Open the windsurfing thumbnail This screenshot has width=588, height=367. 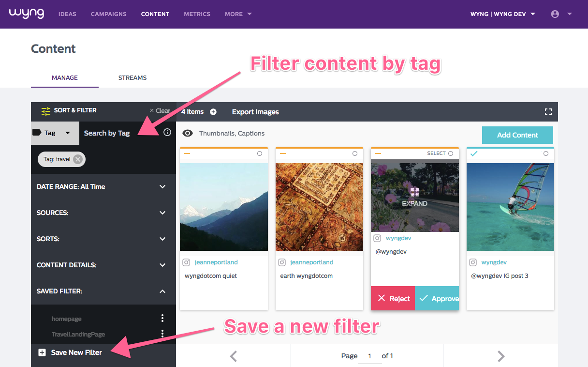(x=510, y=207)
